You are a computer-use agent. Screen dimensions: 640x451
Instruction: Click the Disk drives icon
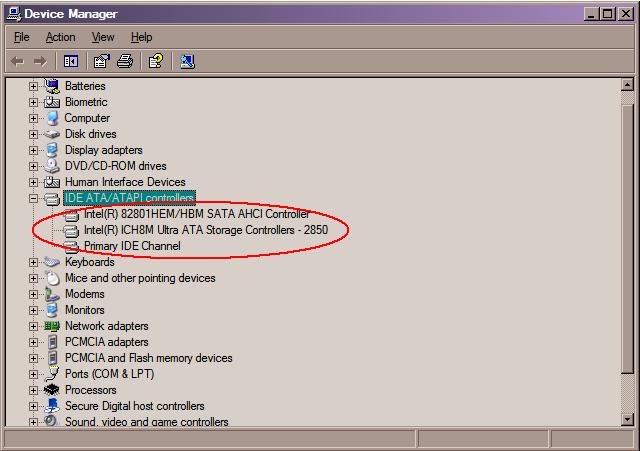tap(52, 134)
